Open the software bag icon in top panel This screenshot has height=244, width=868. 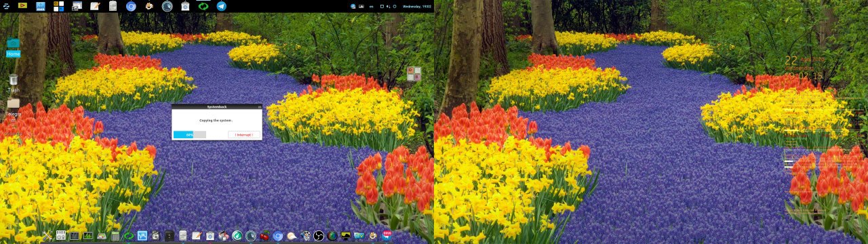click(184, 6)
